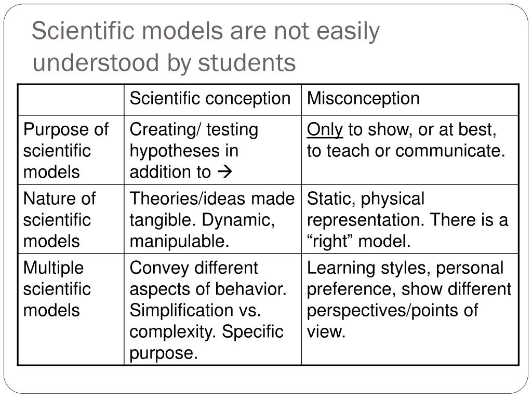Select the 'Convey different aspects of behavior' cell

[x=212, y=310]
